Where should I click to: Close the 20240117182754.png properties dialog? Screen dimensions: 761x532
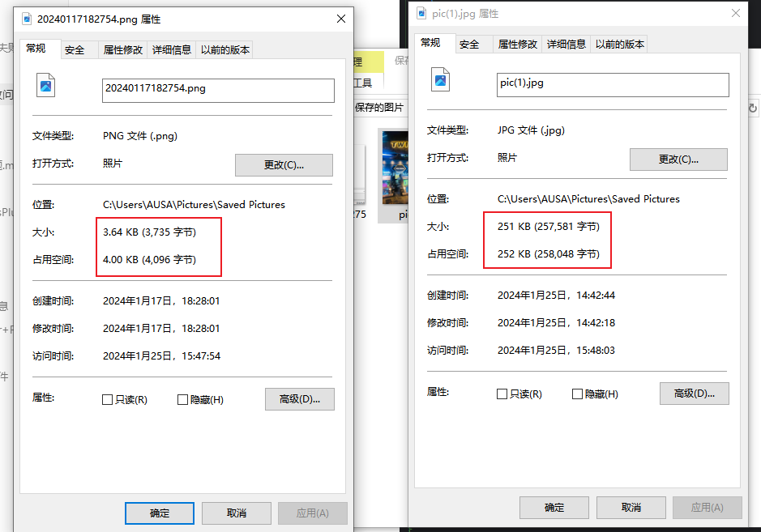(341, 19)
